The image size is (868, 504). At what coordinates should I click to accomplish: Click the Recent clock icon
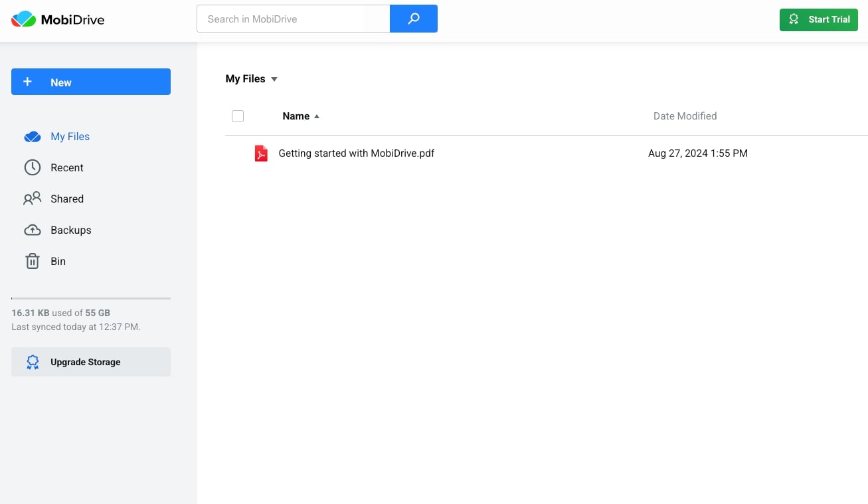coord(33,167)
